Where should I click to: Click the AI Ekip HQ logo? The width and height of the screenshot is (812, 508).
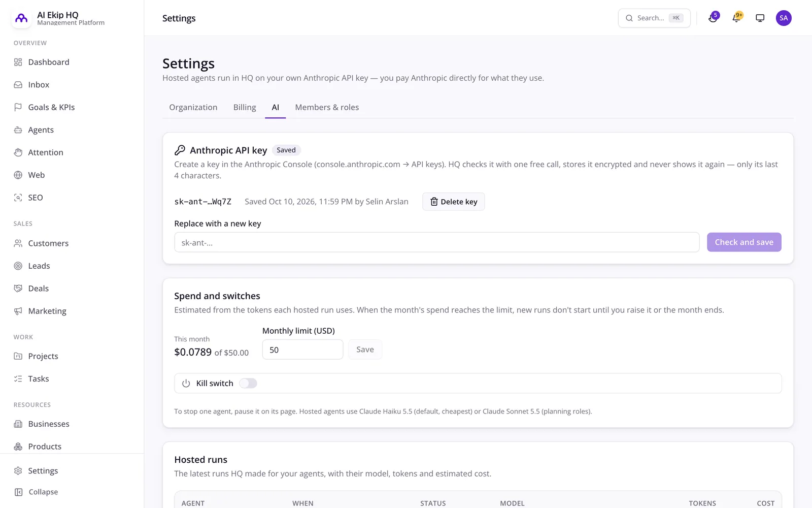pyautogui.click(x=21, y=18)
